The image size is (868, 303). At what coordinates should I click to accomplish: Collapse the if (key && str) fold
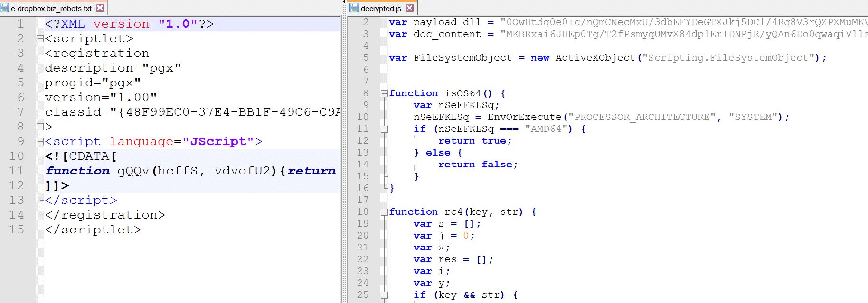tap(384, 295)
